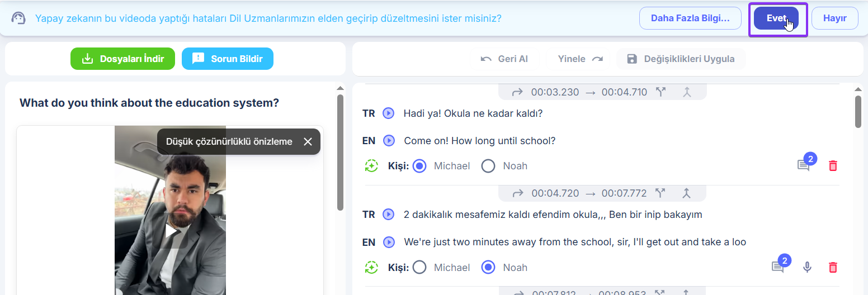The image size is (868, 295).
Task: Delete the "Hadi ya!" subtitle segment
Action: pyautogui.click(x=833, y=166)
